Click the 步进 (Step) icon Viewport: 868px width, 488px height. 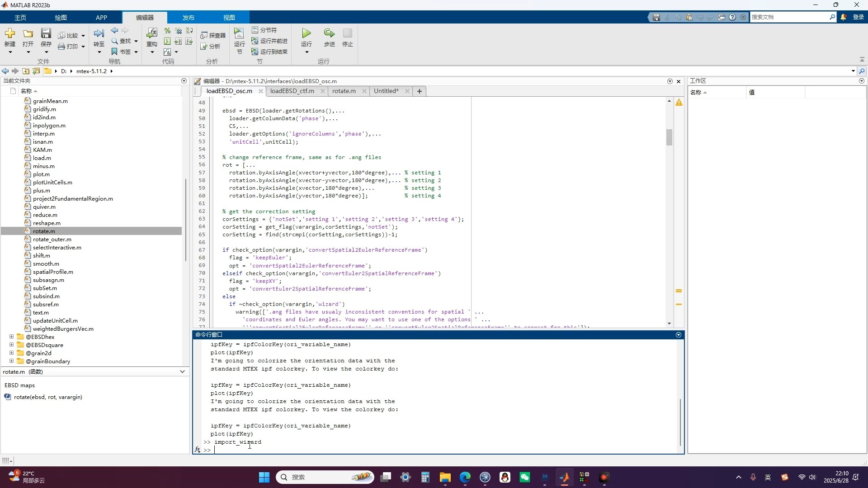click(329, 33)
